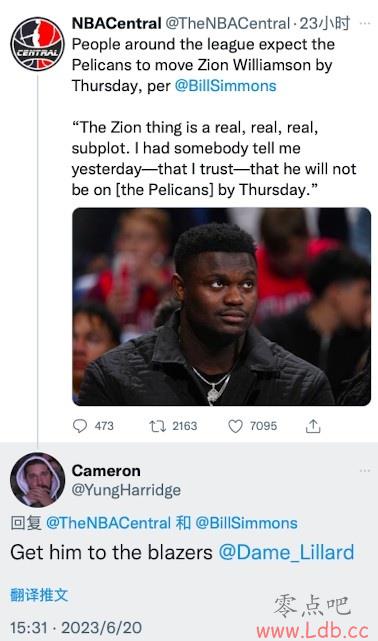Open more options on Cameron's reply
This screenshot has width=378, height=641.
[x=365, y=471]
